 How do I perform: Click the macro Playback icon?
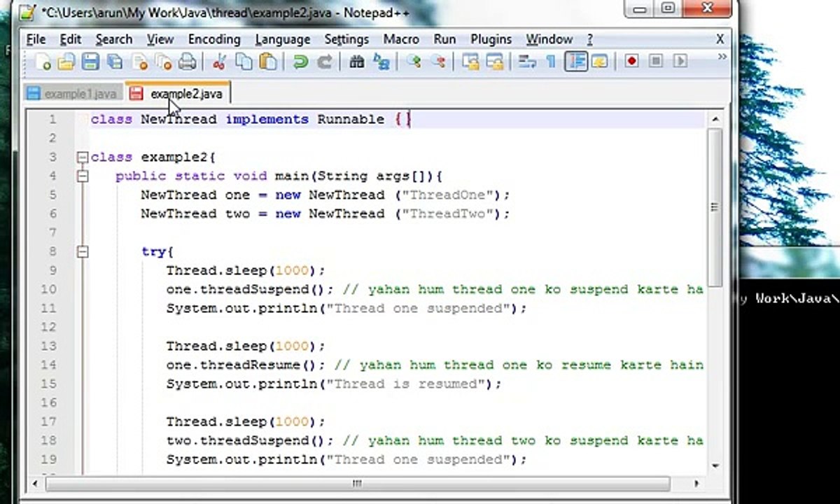(x=679, y=62)
